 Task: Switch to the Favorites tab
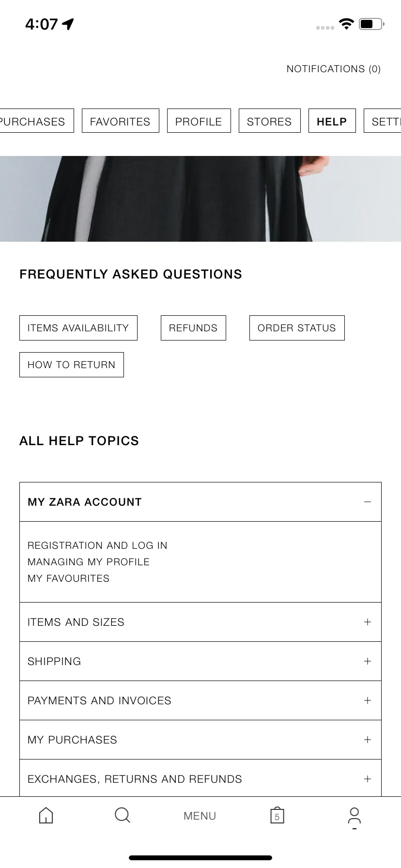pyautogui.click(x=121, y=121)
